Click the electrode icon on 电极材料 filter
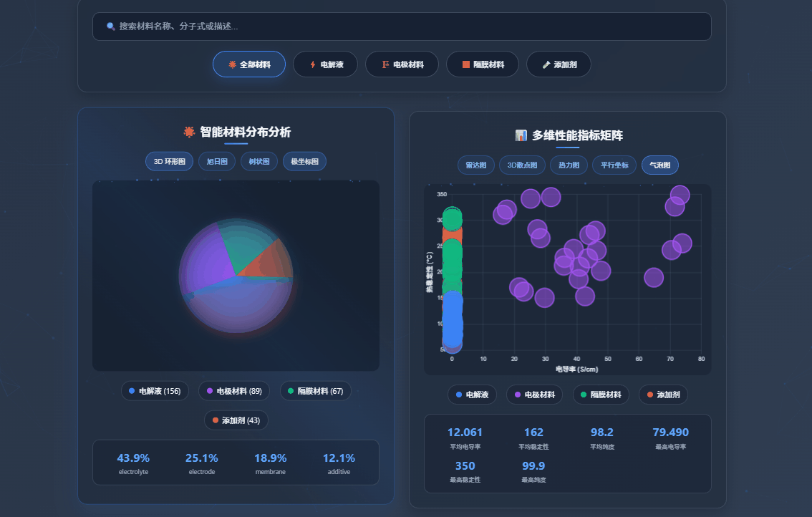 pos(385,64)
